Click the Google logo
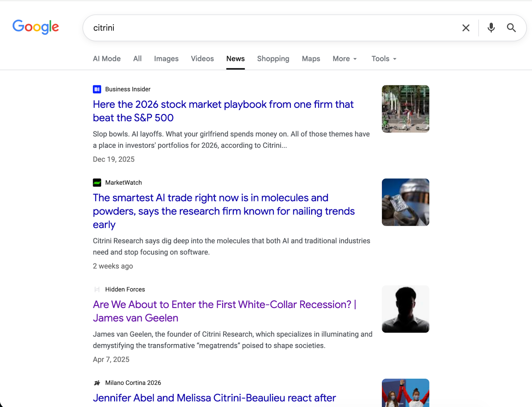This screenshot has height=407, width=532. point(36,27)
